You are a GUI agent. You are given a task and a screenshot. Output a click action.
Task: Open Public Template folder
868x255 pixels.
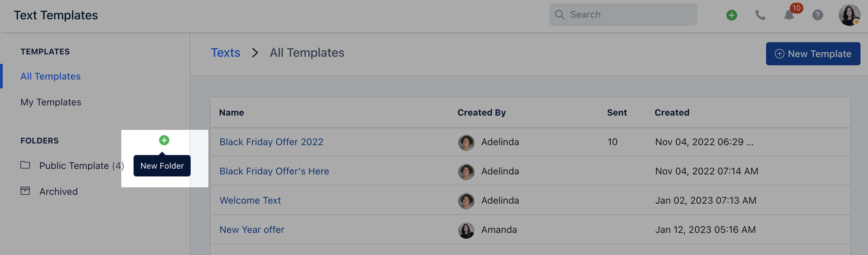(x=82, y=166)
